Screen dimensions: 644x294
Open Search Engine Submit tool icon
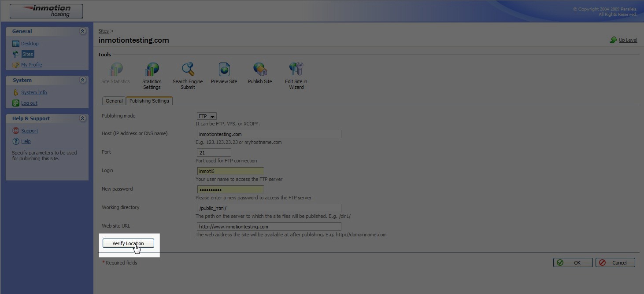pos(188,69)
